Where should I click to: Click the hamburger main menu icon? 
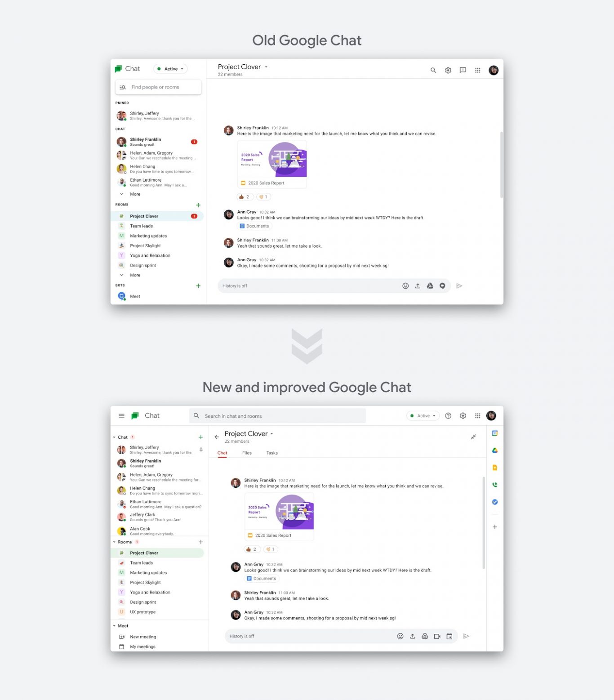121,416
